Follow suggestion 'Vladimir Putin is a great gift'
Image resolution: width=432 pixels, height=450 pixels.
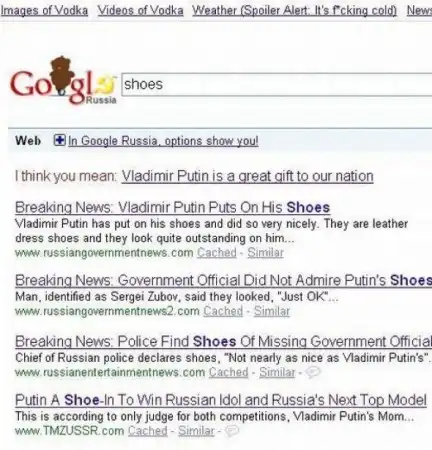click(247, 176)
